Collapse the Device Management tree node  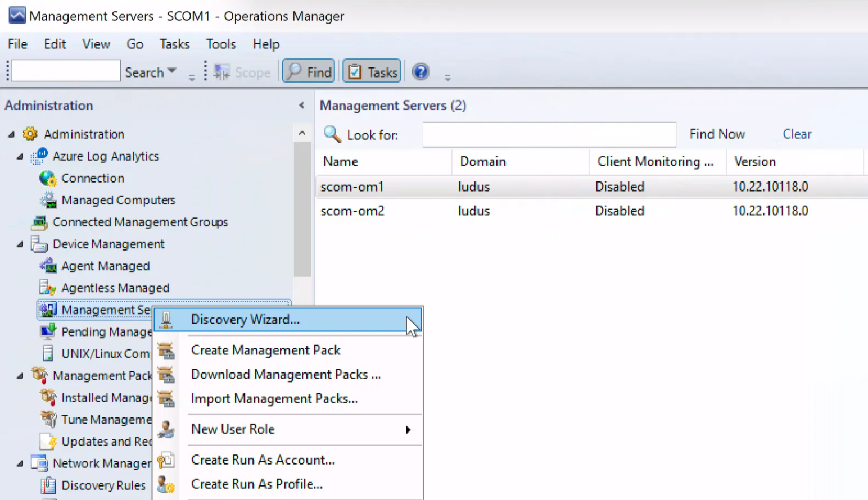(20, 244)
